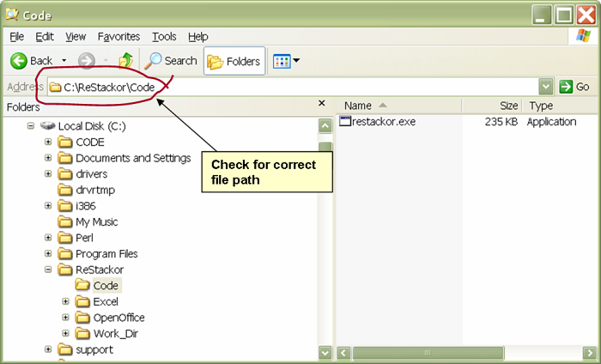Open the Tools menu
The image size is (601, 364).
click(x=164, y=37)
